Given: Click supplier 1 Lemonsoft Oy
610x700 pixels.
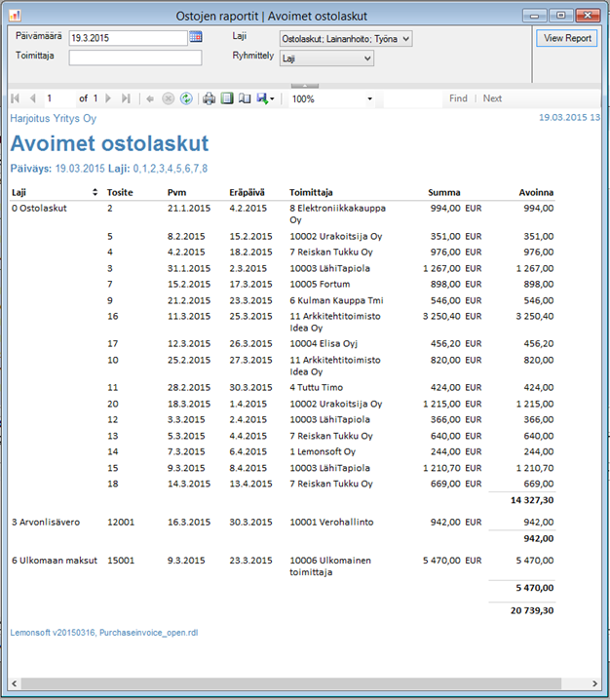Looking at the screenshot, I should pos(323,451).
